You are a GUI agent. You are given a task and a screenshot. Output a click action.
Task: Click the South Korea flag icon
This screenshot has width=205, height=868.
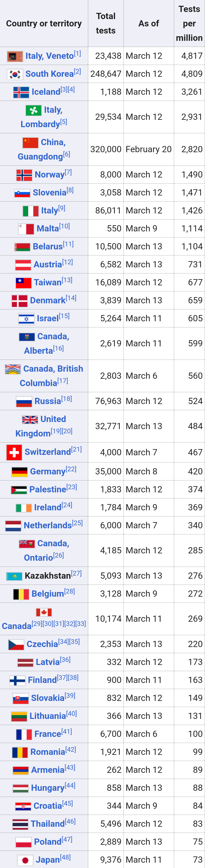tap(15, 74)
